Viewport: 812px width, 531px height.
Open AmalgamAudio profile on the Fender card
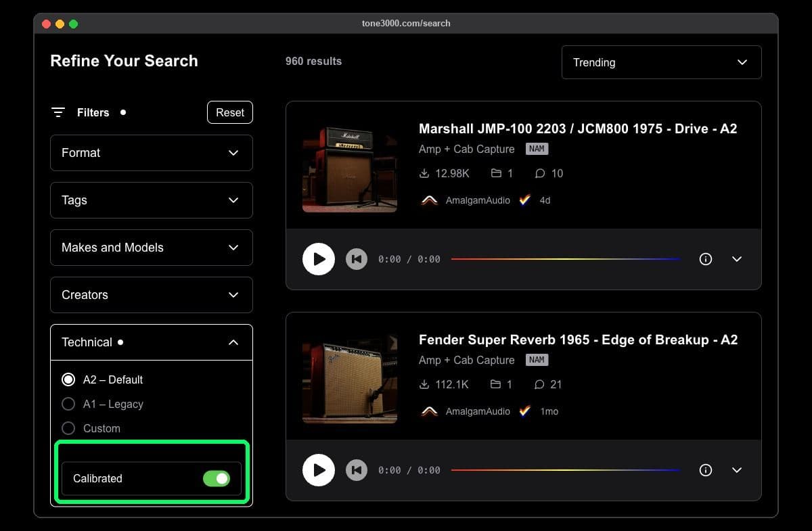pos(478,412)
